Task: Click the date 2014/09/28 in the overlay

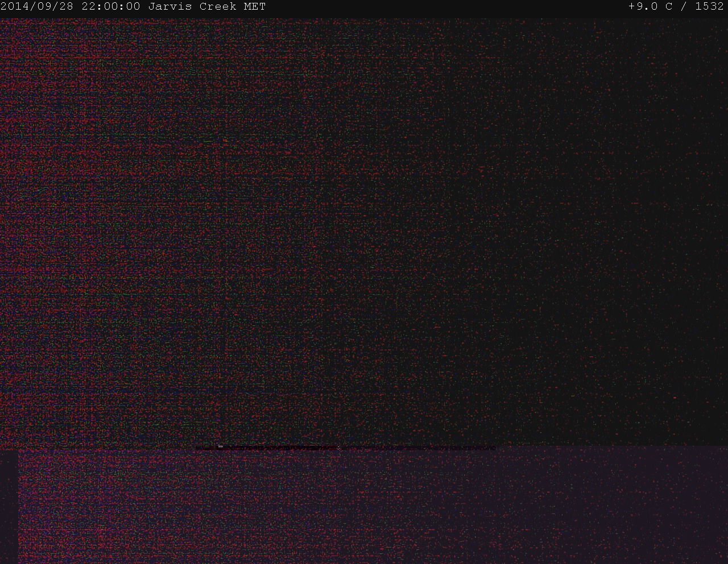Action: click(x=37, y=7)
